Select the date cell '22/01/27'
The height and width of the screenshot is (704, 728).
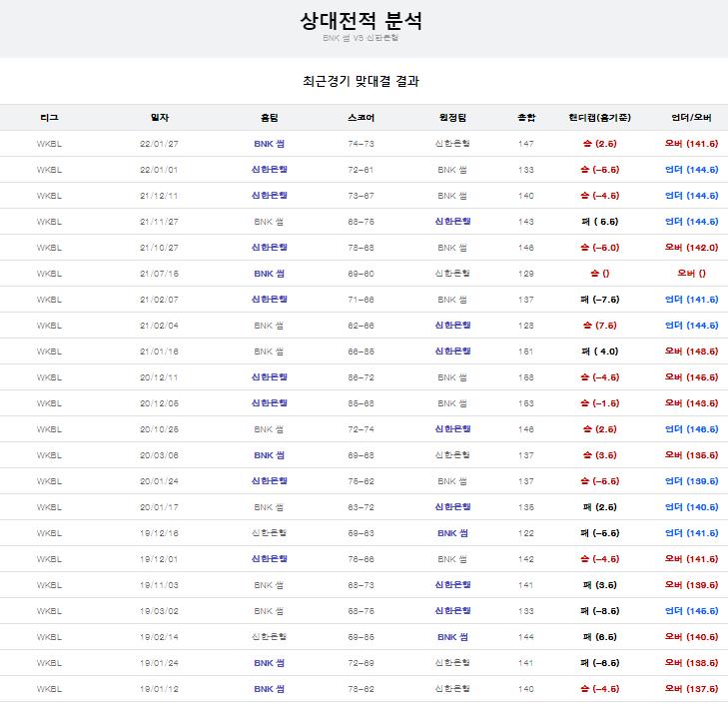pyautogui.click(x=159, y=144)
